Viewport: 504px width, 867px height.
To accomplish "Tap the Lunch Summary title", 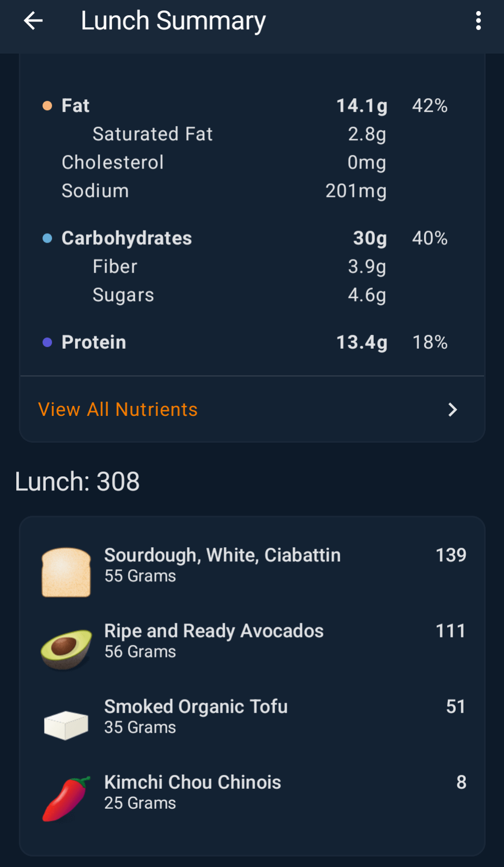I will [173, 21].
